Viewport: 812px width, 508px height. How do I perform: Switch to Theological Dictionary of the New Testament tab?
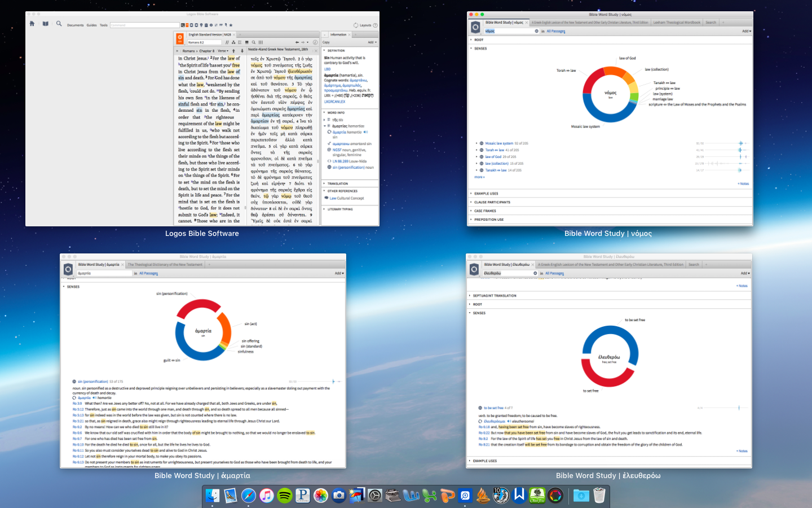click(165, 264)
